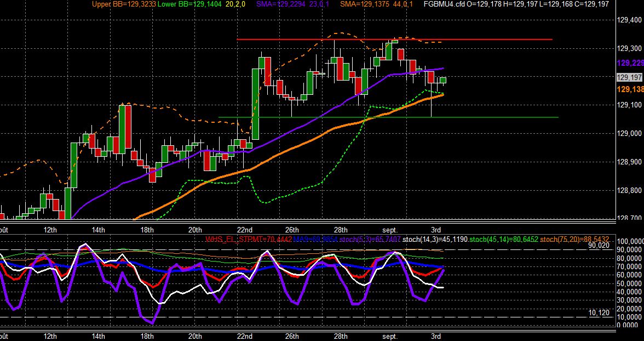The height and width of the screenshot is (341, 644).
Task: Click '12th' on the price chart date axis
Action: coord(50,230)
